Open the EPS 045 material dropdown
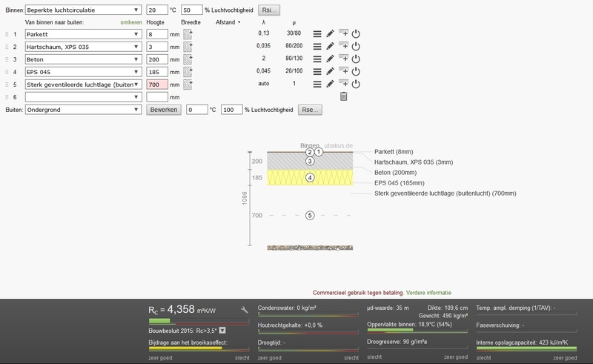The height and width of the screenshot is (364, 593). (83, 72)
